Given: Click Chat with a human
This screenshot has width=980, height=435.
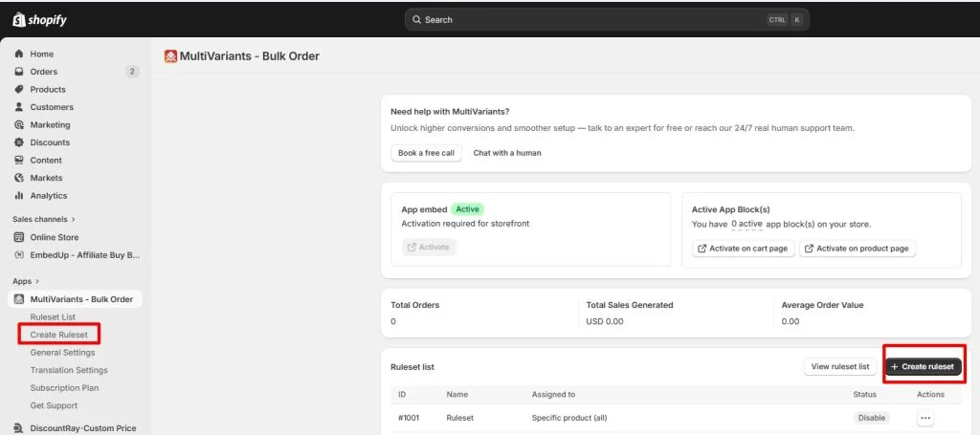Looking at the screenshot, I should coord(507,153).
